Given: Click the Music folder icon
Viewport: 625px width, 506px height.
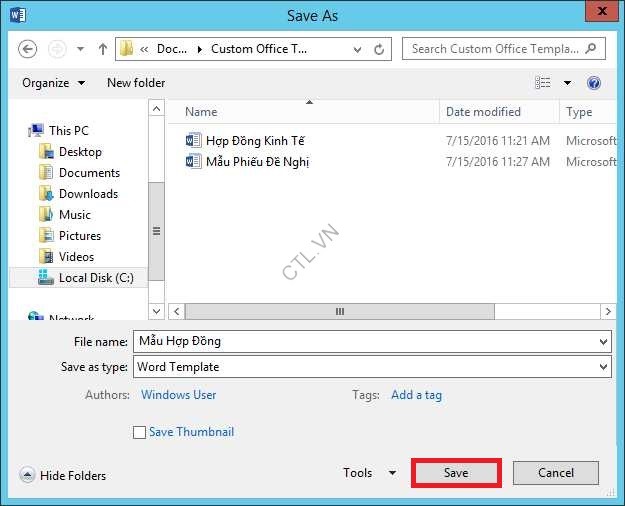Looking at the screenshot, I should coord(46,215).
